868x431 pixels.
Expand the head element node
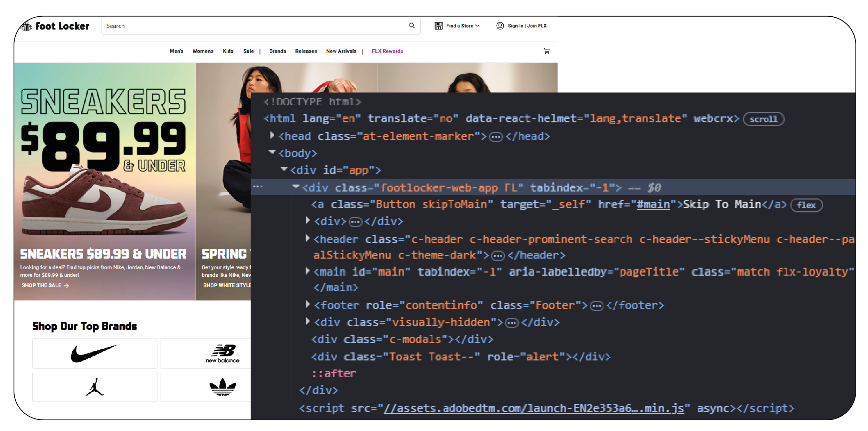point(272,136)
